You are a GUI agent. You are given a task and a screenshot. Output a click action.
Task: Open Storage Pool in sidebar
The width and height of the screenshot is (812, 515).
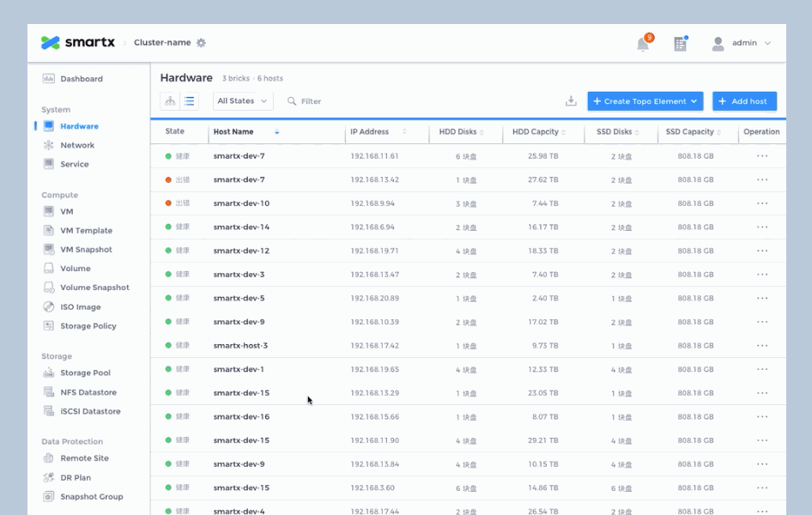point(85,373)
